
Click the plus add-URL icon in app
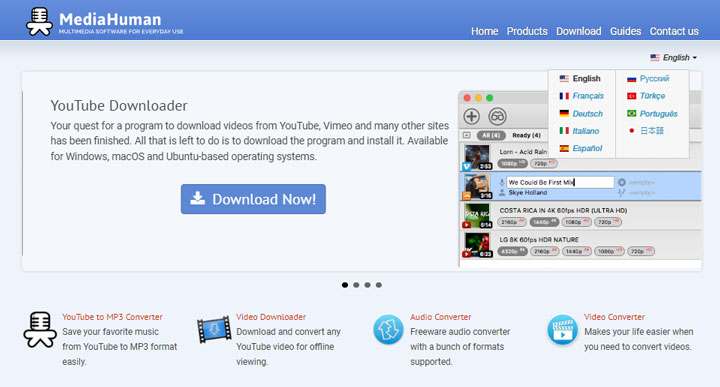472,116
